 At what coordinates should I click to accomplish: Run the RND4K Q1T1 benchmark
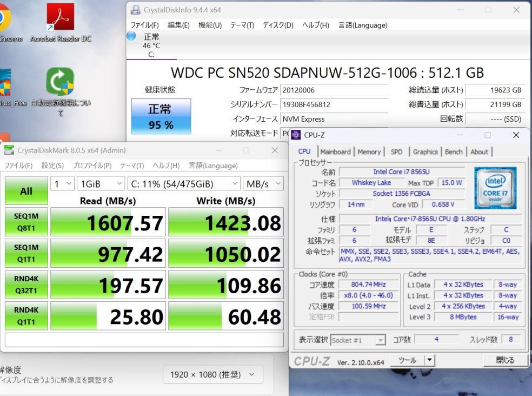click(26, 315)
